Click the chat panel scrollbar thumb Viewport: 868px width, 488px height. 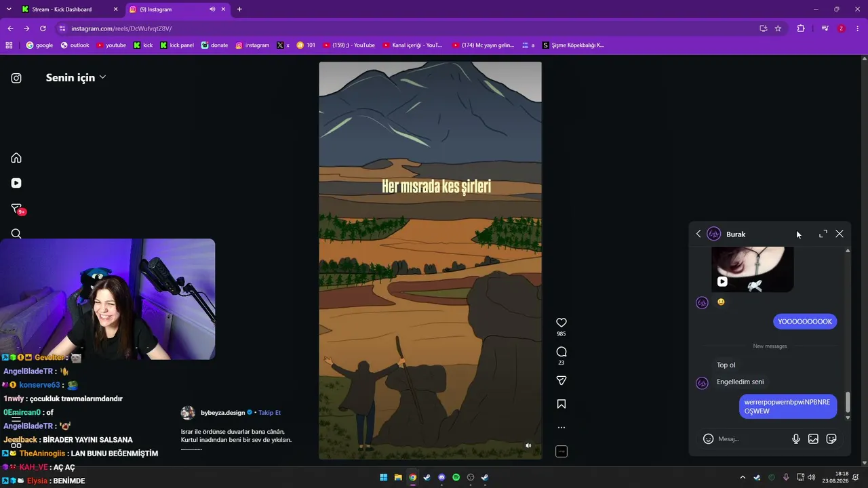[x=848, y=402]
